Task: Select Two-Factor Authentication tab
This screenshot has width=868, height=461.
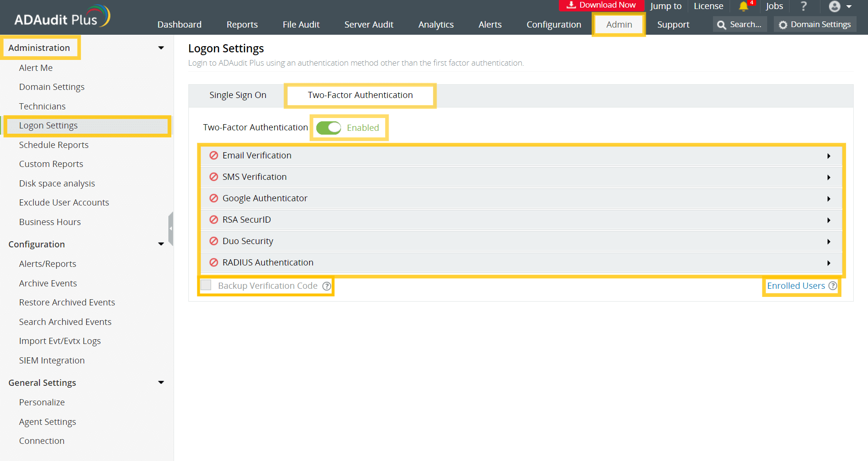Action: [x=361, y=95]
